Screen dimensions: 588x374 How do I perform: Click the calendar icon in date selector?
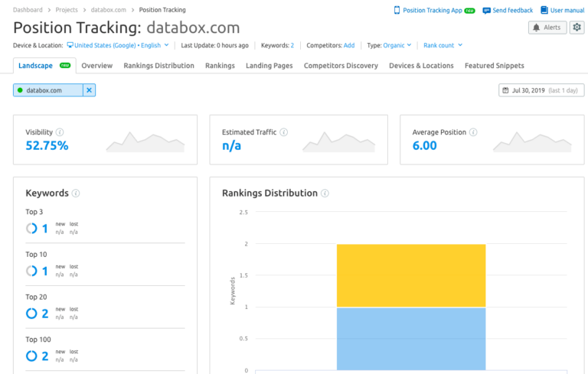click(x=505, y=90)
